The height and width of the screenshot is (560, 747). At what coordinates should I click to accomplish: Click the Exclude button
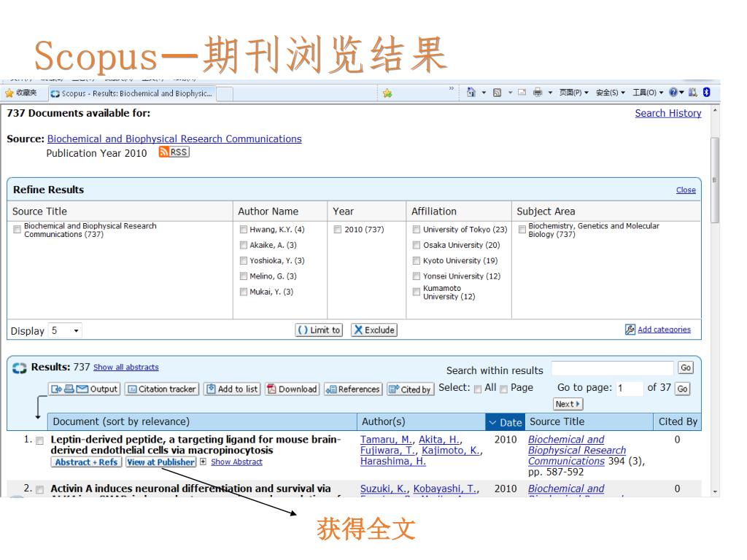click(374, 330)
